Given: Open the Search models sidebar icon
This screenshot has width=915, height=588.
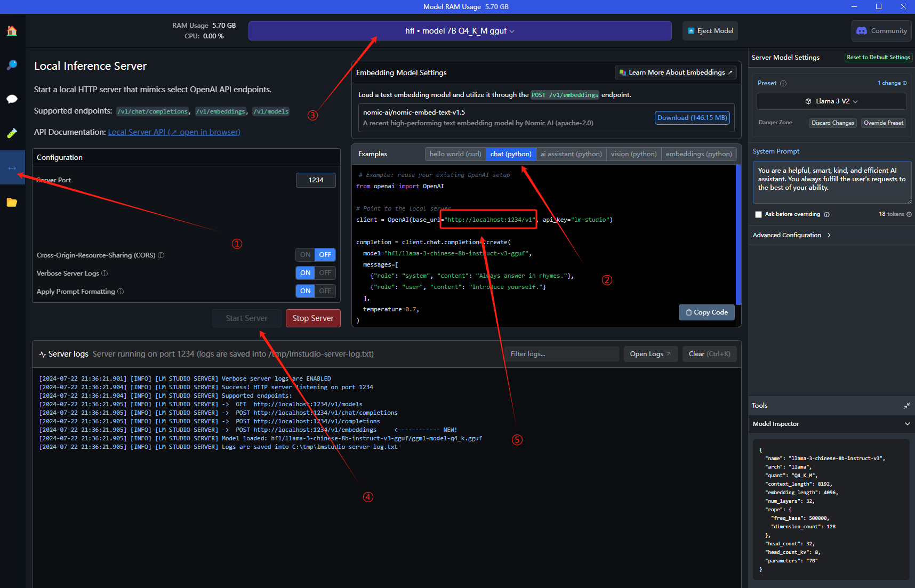Looking at the screenshot, I should tap(12, 65).
